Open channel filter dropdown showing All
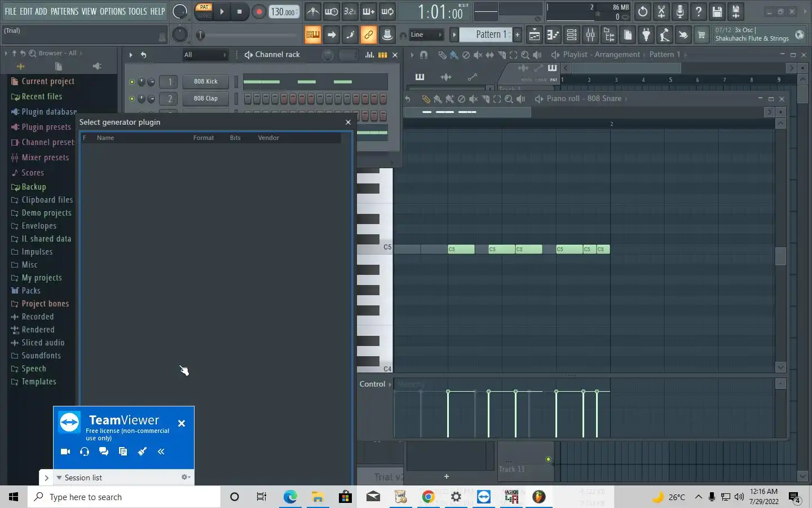This screenshot has width=812, height=508. click(205, 55)
